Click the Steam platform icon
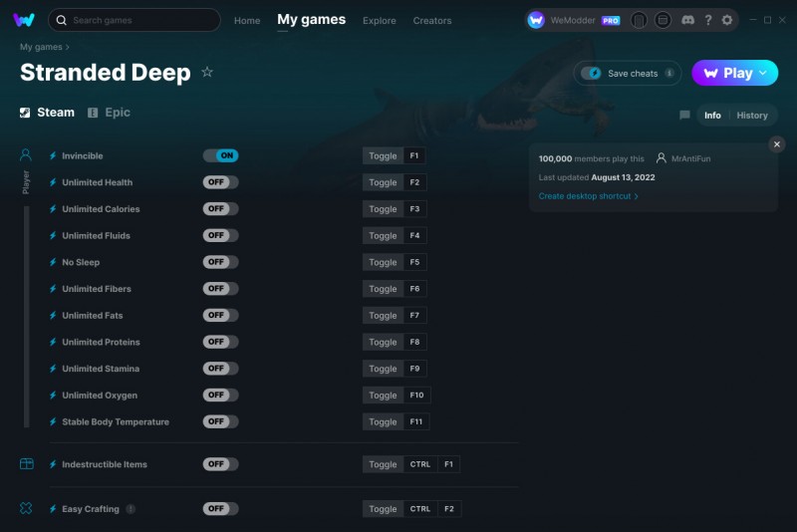Screen dimensions: 797x532 [25, 113]
